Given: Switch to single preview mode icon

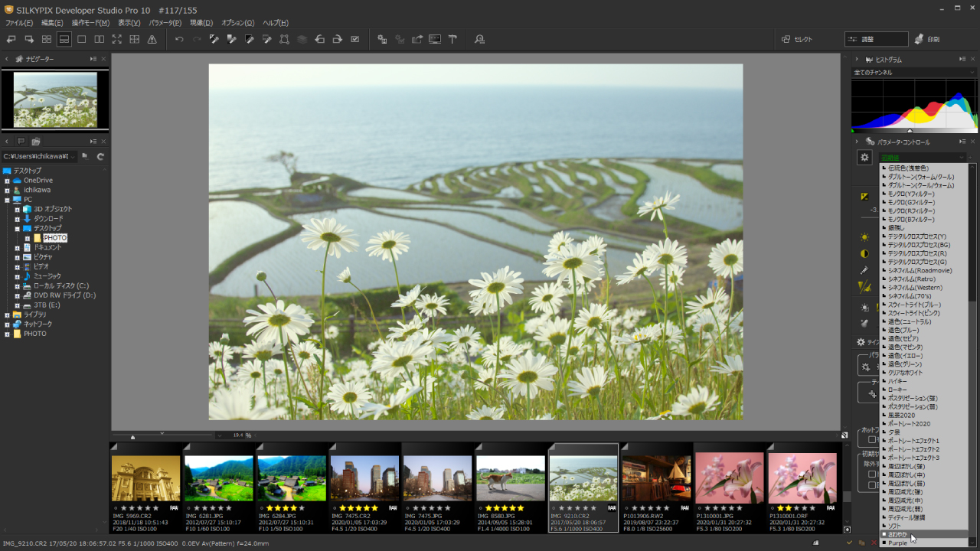Looking at the screenshot, I should click(82, 39).
